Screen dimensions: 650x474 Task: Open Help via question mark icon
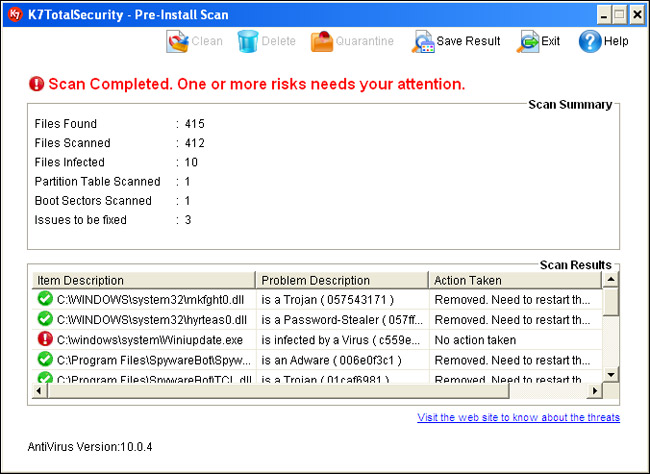click(590, 41)
